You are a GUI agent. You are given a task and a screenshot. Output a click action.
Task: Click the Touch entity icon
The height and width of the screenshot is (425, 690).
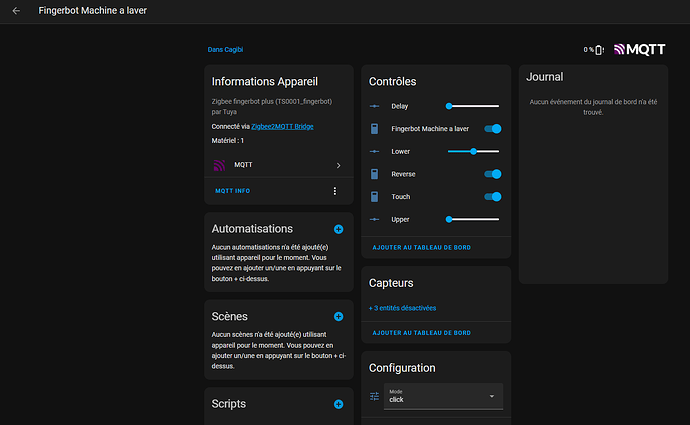click(x=374, y=197)
